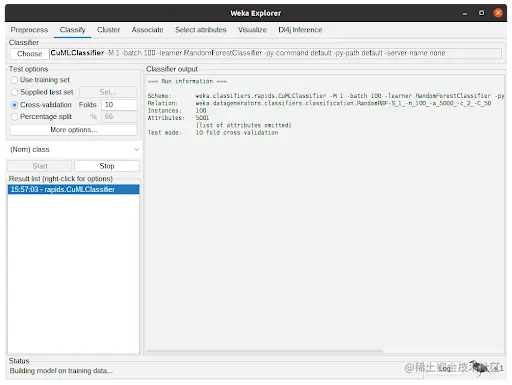Close the Weka Explorer window
The width and height of the screenshot is (512, 385).
498,13
